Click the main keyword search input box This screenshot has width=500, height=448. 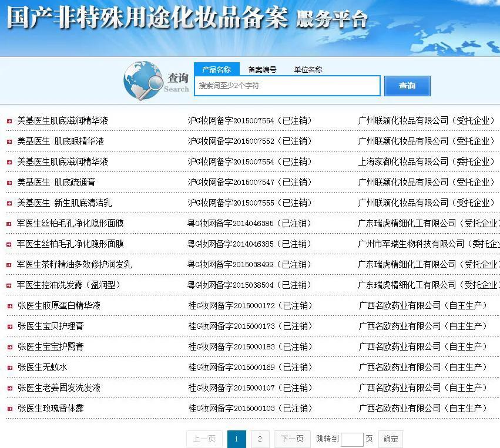point(287,86)
